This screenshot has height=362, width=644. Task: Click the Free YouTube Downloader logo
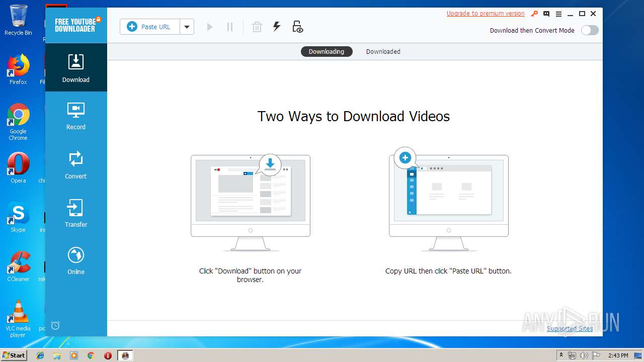click(x=76, y=25)
